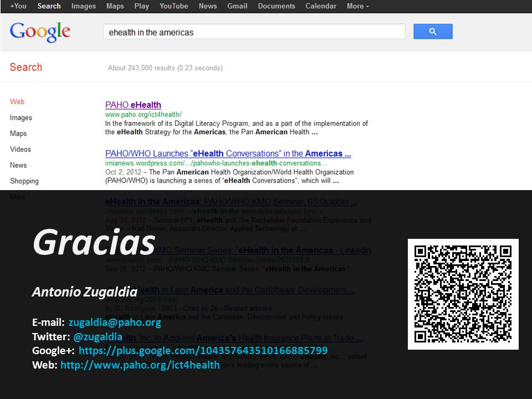Open the QR code image
This screenshot has height=399, width=532.
pyautogui.click(x=463, y=294)
